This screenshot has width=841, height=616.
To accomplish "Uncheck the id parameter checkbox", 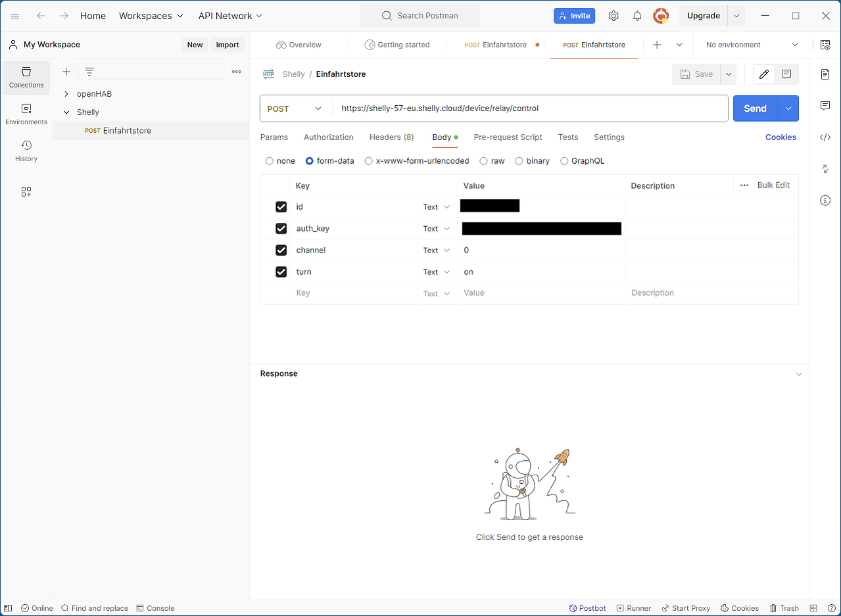I will coord(281,207).
